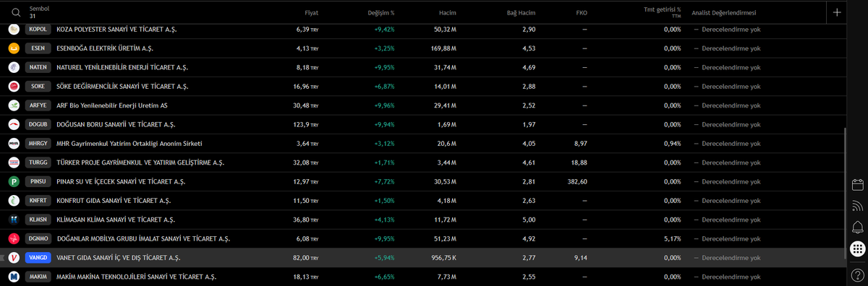Click the KNFRT company logo
868x286 pixels.
pos(14,200)
